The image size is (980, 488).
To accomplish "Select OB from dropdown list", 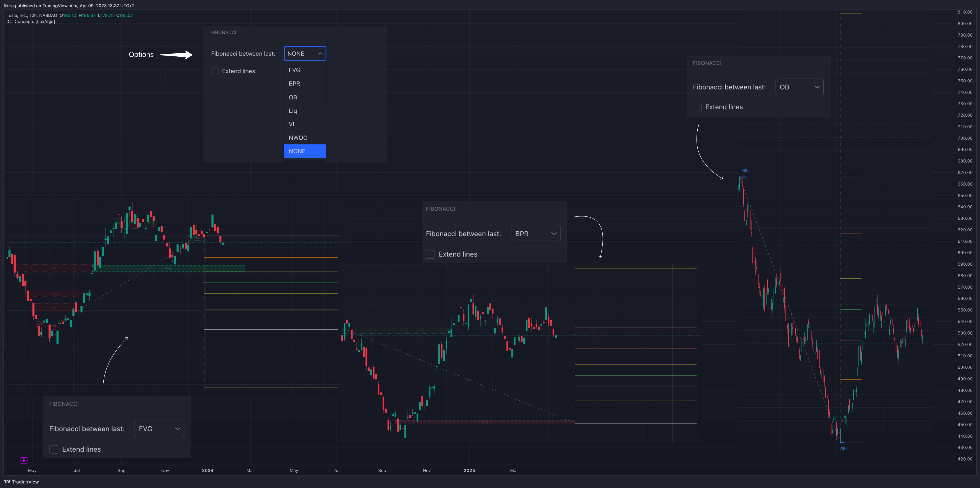I will click(305, 97).
